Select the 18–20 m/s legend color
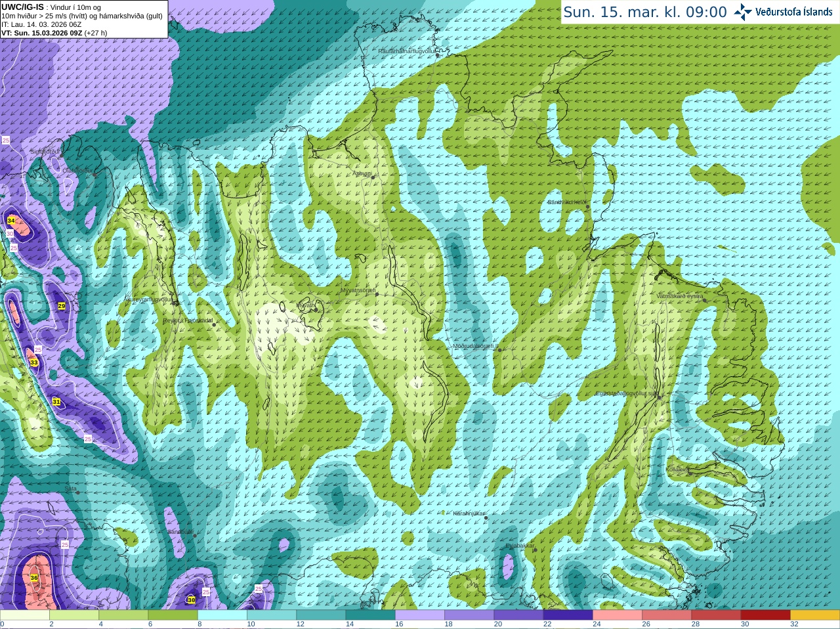This screenshot has width=840, height=629. point(469,615)
